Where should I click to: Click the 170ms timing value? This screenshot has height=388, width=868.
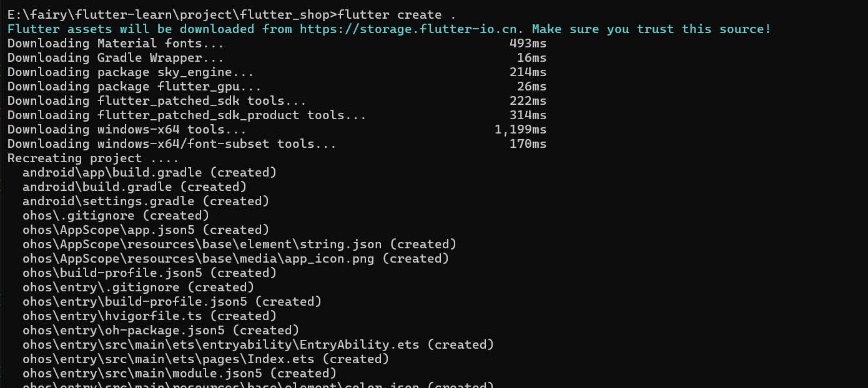528,143
